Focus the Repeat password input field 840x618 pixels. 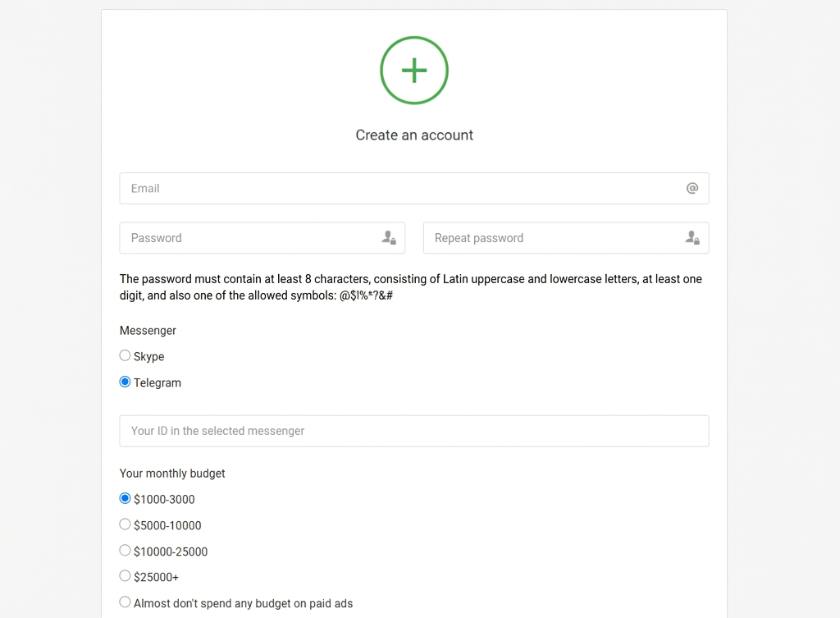coord(566,237)
